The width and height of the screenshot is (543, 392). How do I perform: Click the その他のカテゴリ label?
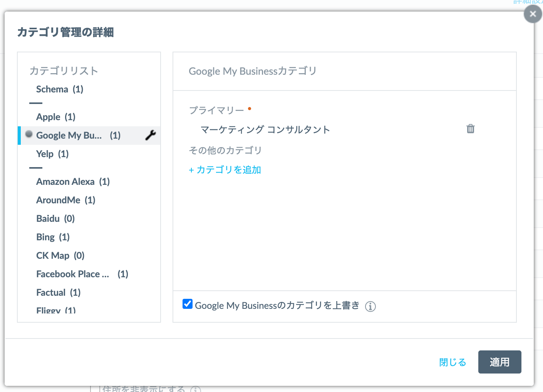tap(225, 150)
